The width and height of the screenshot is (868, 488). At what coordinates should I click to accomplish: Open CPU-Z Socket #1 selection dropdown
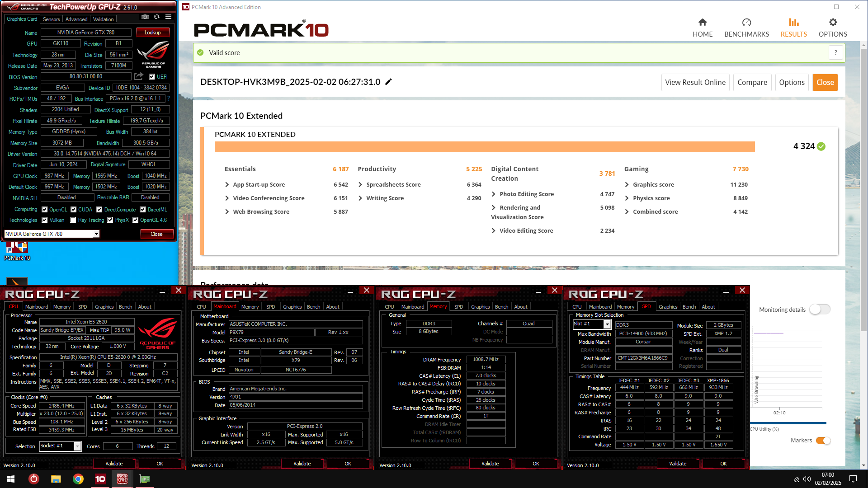point(77,446)
